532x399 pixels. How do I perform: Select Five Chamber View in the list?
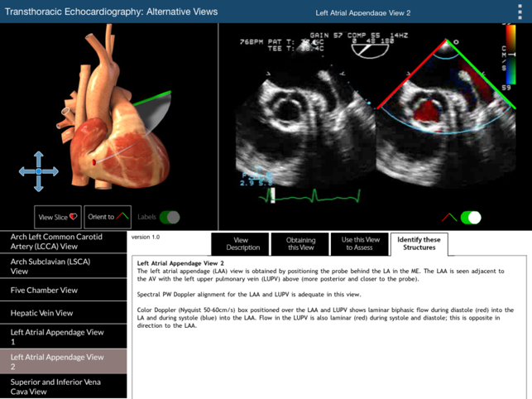click(x=64, y=291)
